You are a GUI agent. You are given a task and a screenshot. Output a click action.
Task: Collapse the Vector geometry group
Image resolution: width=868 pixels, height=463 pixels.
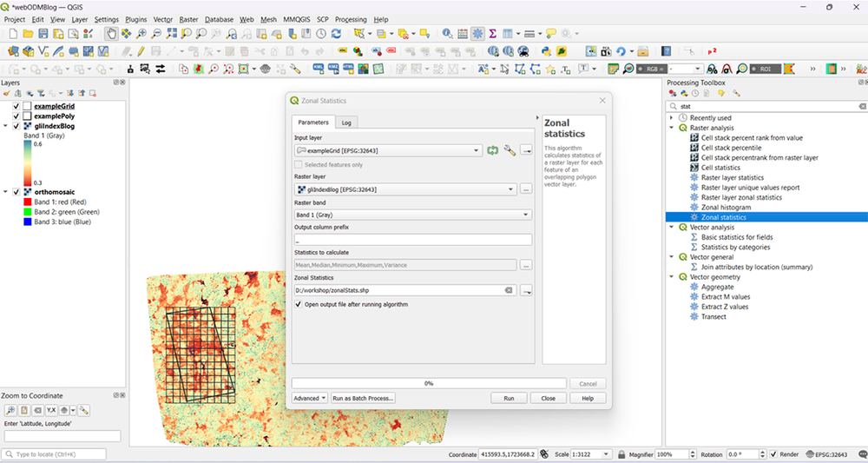coord(672,277)
